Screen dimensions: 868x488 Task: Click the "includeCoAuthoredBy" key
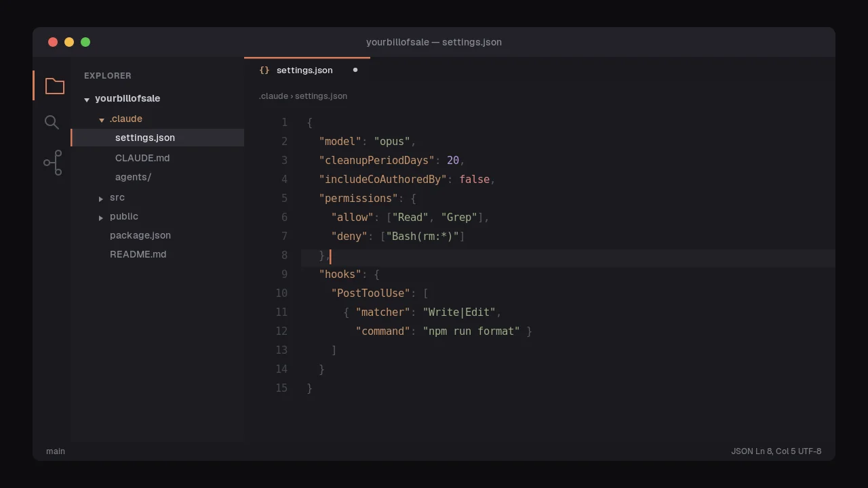coord(383,180)
